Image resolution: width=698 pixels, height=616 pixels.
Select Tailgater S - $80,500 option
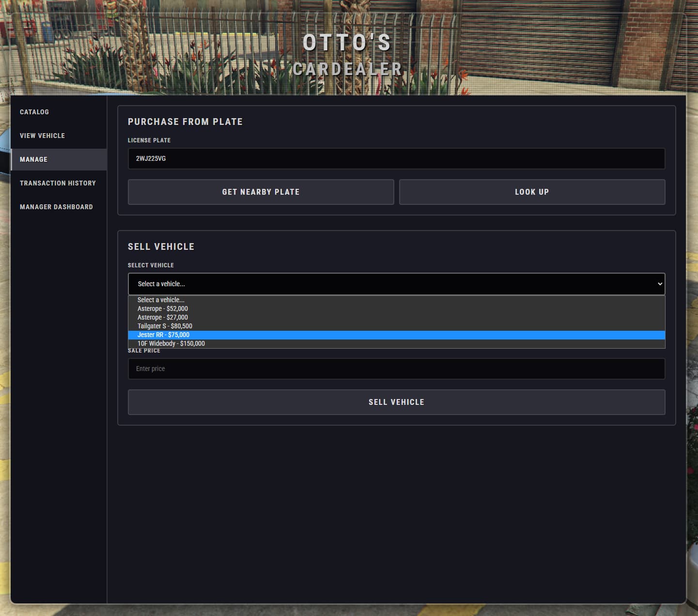point(165,326)
